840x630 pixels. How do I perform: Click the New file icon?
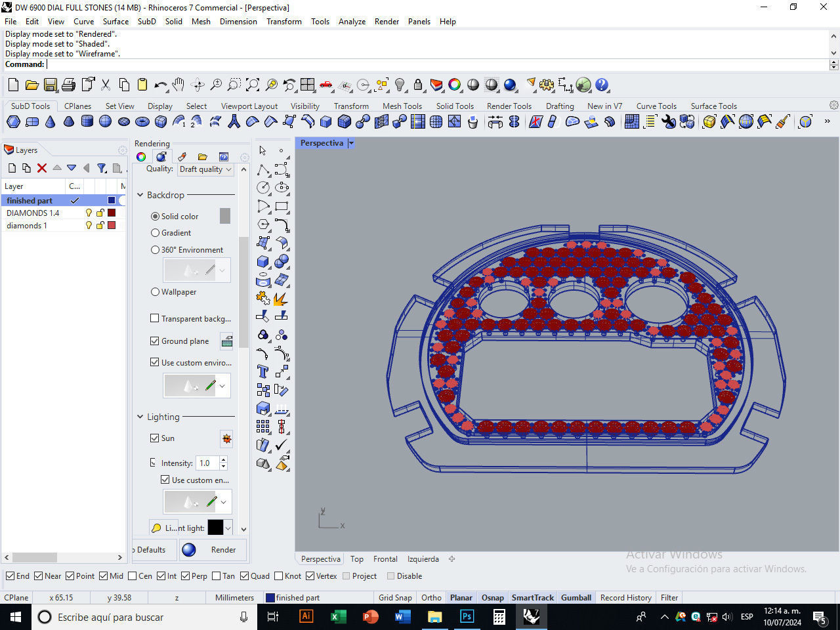pyautogui.click(x=13, y=85)
